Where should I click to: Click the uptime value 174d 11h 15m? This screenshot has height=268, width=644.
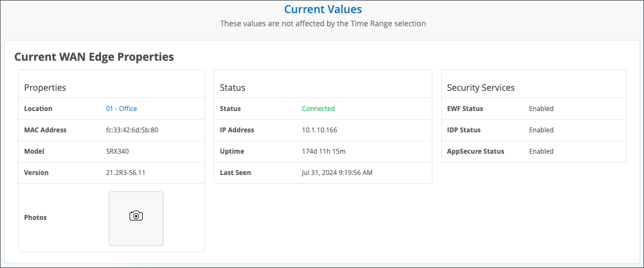click(324, 152)
